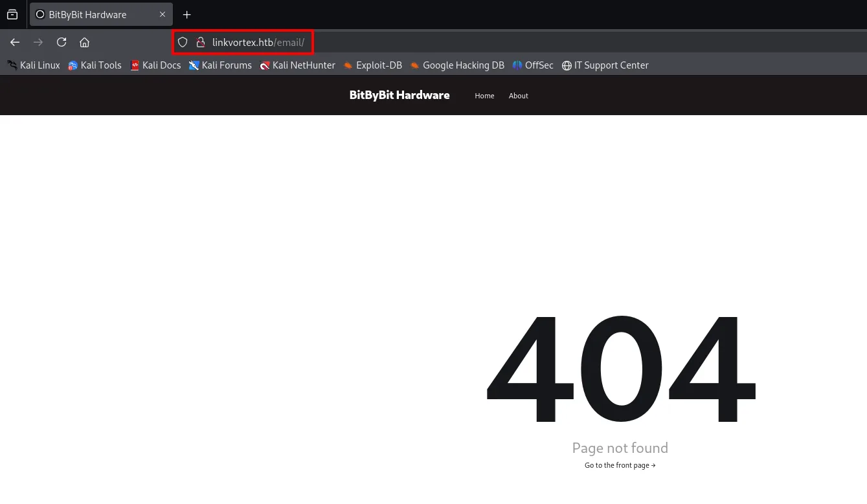The width and height of the screenshot is (867, 504).
Task: Select the BitByBit Hardware browser tab
Action: pos(101,14)
